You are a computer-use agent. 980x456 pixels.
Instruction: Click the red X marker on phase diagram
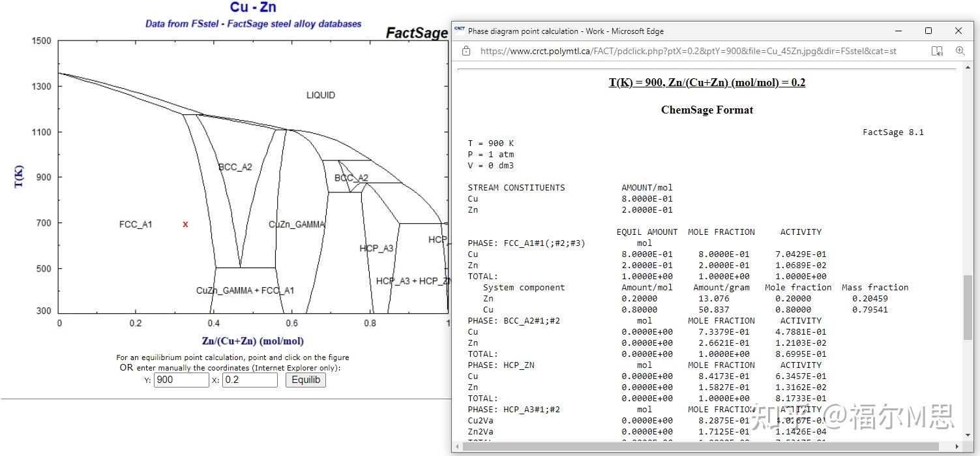pos(185,224)
